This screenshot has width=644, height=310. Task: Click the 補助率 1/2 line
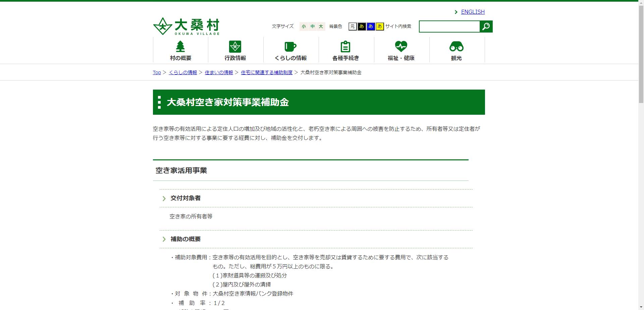[x=197, y=303]
